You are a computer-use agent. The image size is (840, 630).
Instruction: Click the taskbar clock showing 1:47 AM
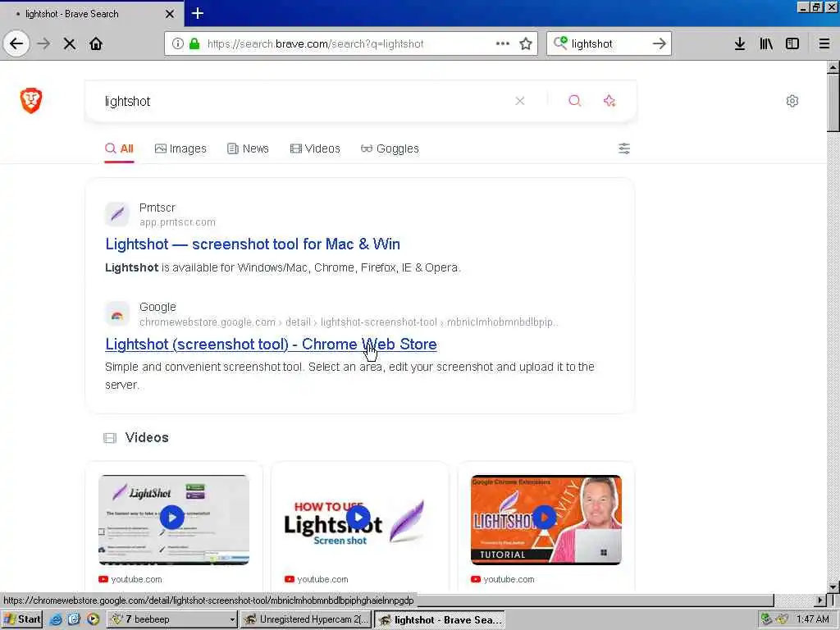(x=813, y=619)
